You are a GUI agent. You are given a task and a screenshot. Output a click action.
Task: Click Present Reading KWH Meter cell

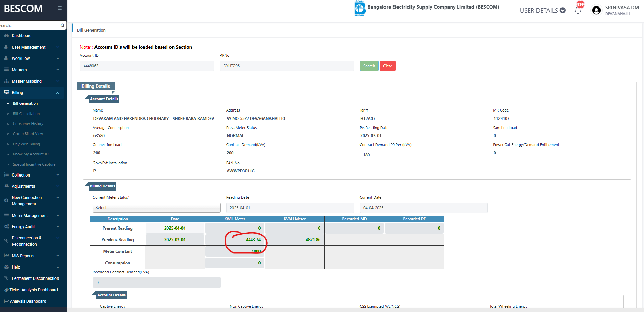pos(235,228)
